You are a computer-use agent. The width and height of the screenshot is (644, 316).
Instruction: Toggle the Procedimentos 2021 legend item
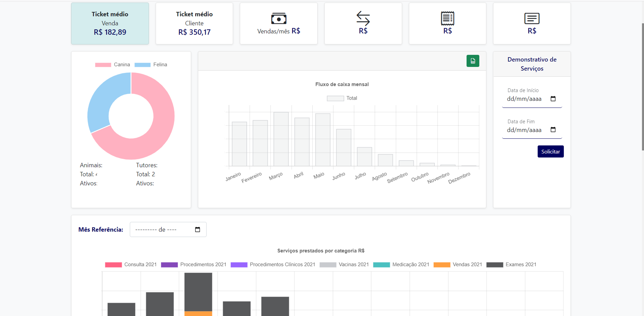(x=193, y=264)
